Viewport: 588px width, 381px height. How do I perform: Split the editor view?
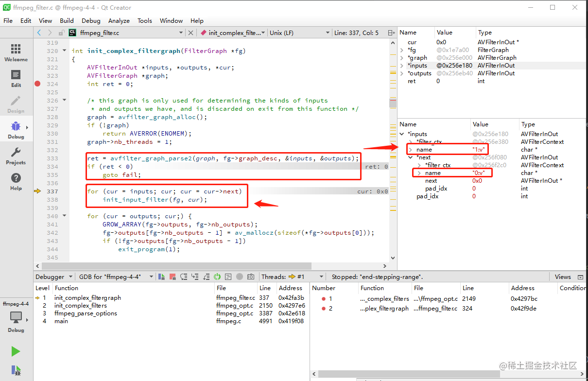[x=391, y=33]
